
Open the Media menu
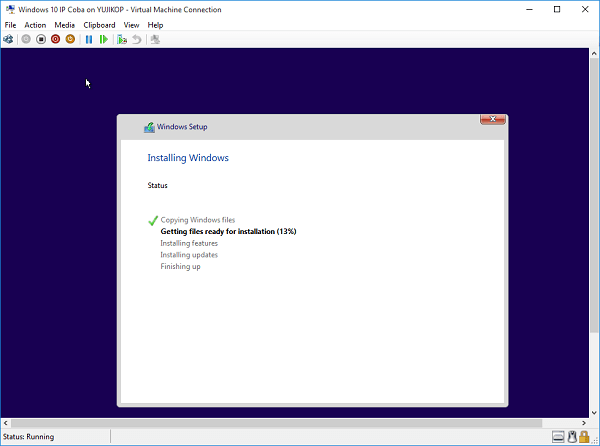(65, 25)
